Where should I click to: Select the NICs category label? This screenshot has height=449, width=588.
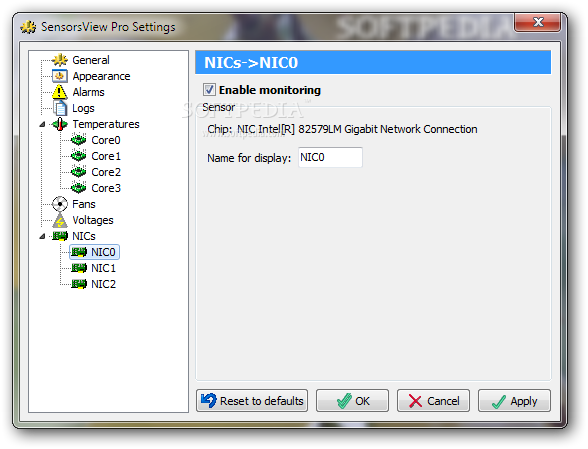[x=84, y=236]
